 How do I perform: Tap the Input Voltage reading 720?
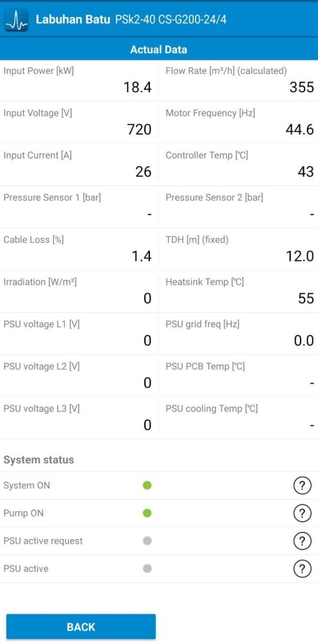pyautogui.click(x=140, y=129)
